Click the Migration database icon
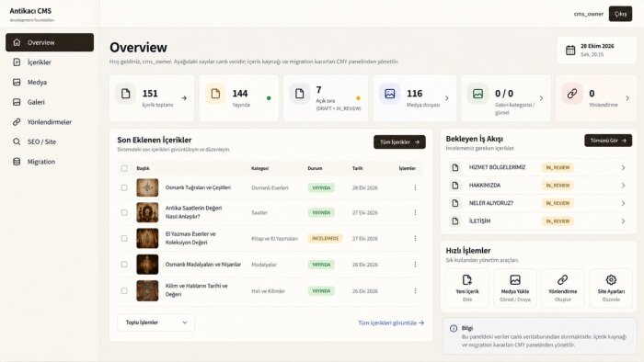 17,162
